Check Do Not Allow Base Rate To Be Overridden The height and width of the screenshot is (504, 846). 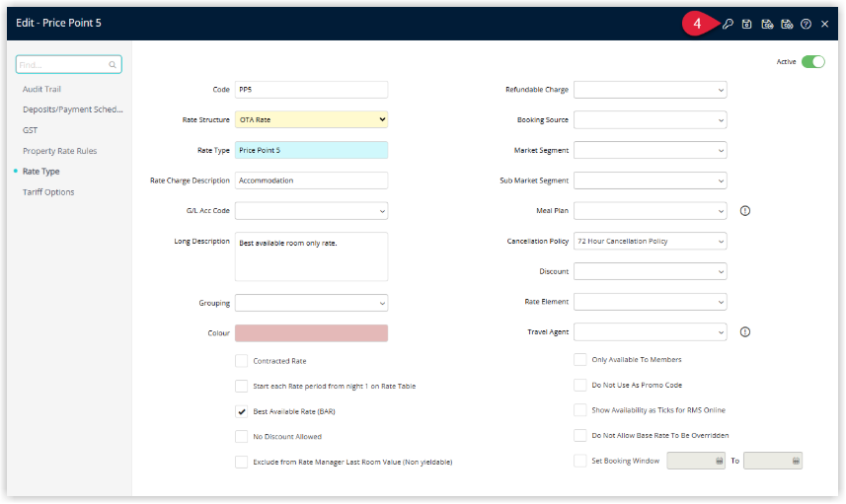[x=580, y=436]
